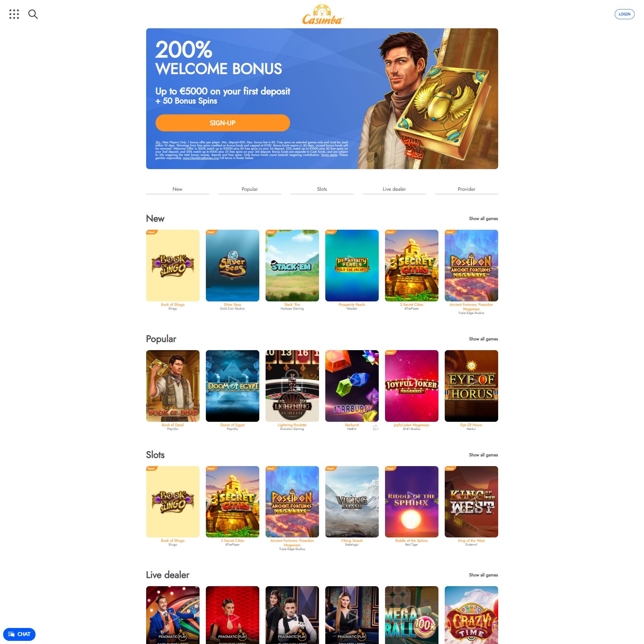This screenshot has width=644, height=644.
Task: Show all games in Slots section
Action: coord(483,455)
